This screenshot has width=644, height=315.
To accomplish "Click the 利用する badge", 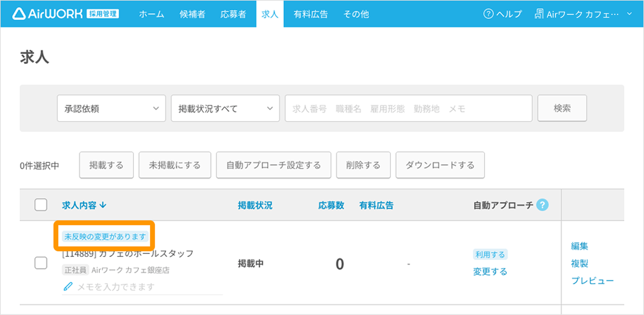I will point(490,254).
